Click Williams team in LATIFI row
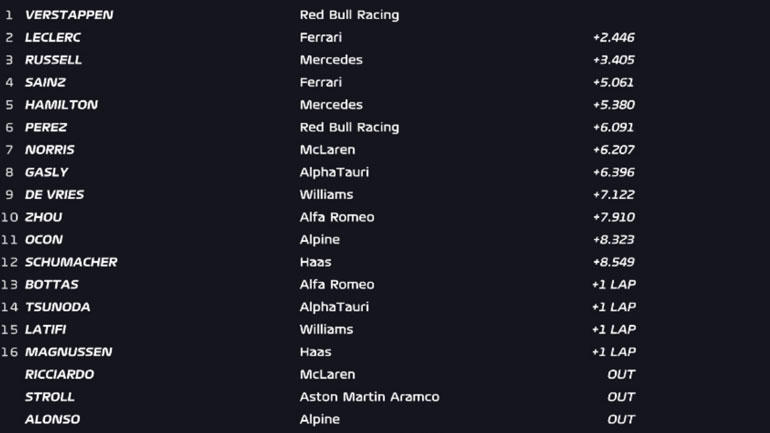The height and width of the screenshot is (433, 770). (326, 330)
